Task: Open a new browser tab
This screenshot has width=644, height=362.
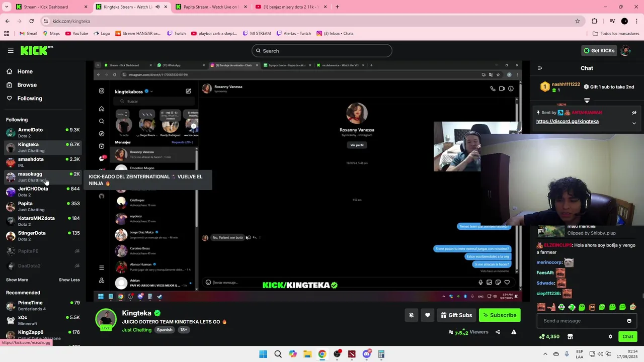Action: click(x=337, y=7)
